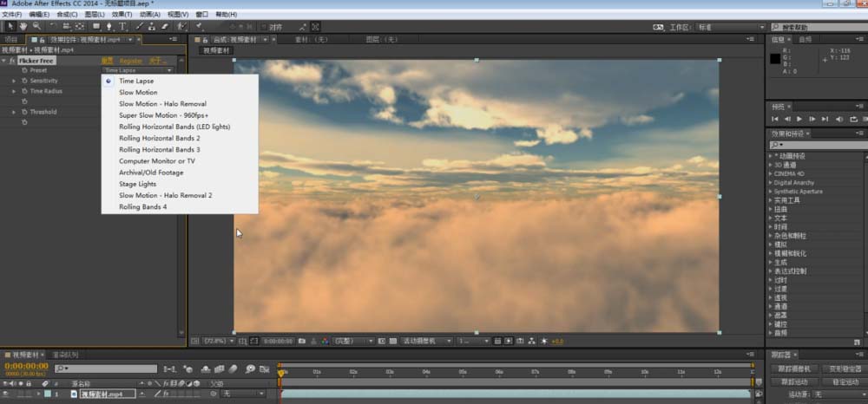Image resolution: width=868 pixels, height=404 pixels.
Task: Expand the Digital Anarchy effects category
Action: pyautogui.click(x=770, y=183)
